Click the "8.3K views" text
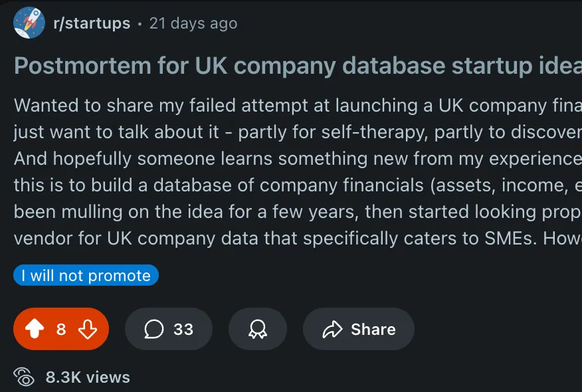The height and width of the screenshot is (392, 582). click(88, 377)
